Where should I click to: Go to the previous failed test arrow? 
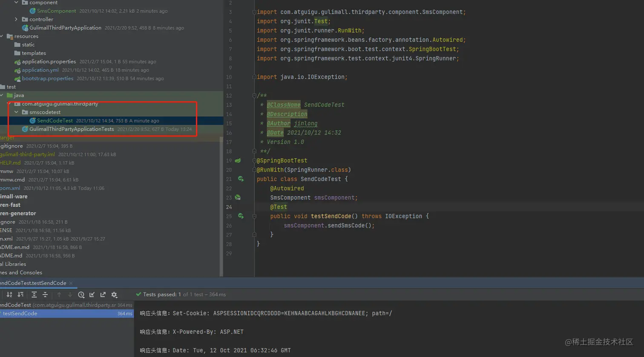59,294
